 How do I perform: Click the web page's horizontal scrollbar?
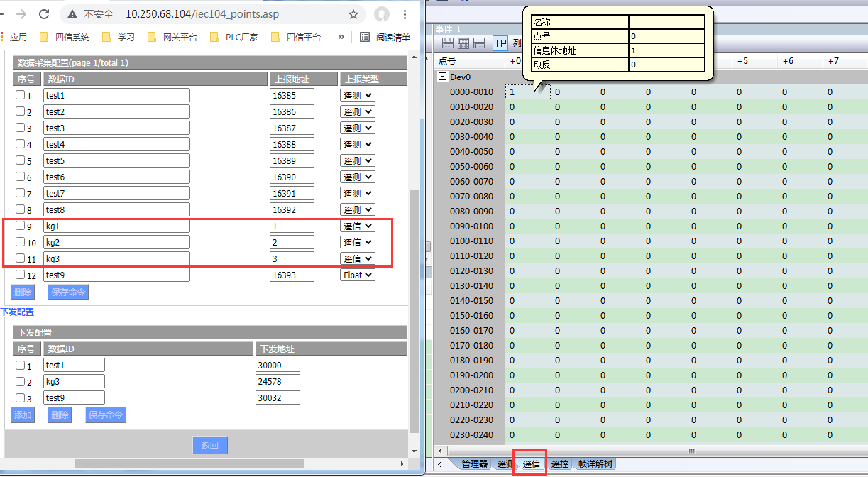(x=189, y=464)
